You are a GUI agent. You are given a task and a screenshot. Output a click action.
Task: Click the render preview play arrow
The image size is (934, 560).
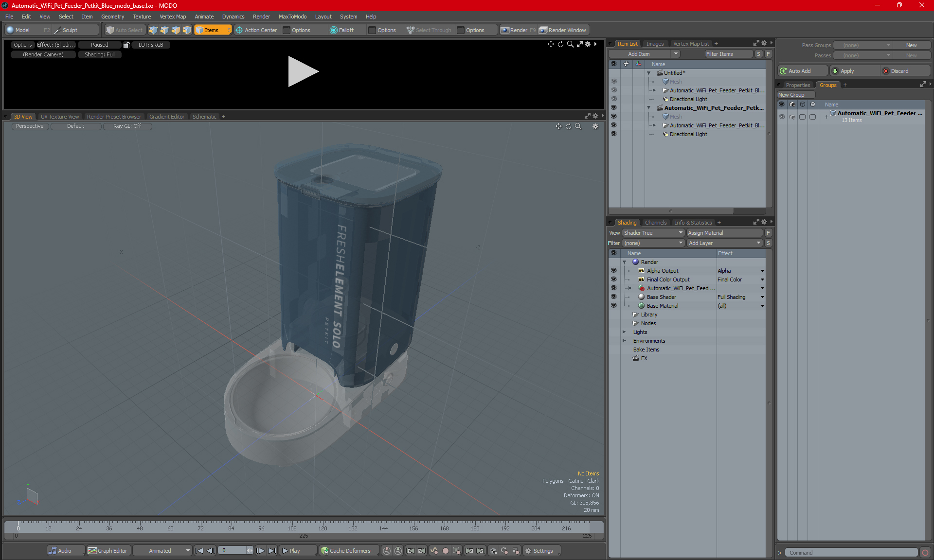coord(303,71)
